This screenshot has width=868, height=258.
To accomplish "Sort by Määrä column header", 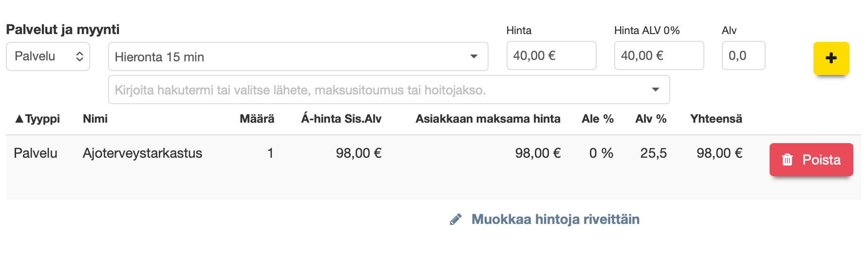I will [x=257, y=119].
